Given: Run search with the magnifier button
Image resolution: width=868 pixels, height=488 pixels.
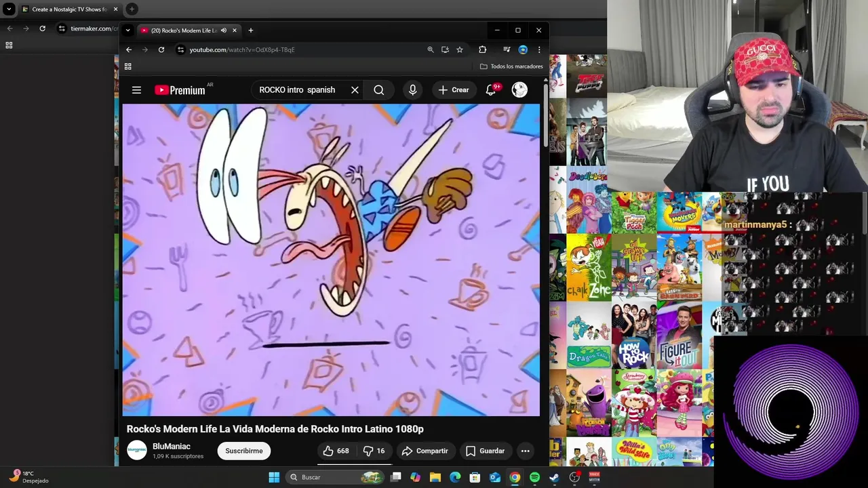Looking at the screenshot, I should click(x=379, y=89).
